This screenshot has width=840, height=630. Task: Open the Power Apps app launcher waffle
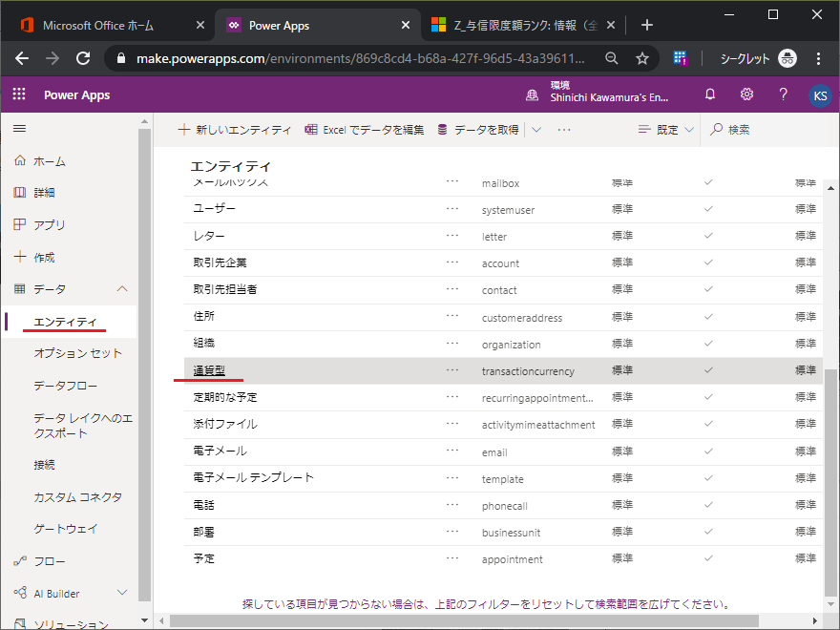pyautogui.click(x=19, y=94)
